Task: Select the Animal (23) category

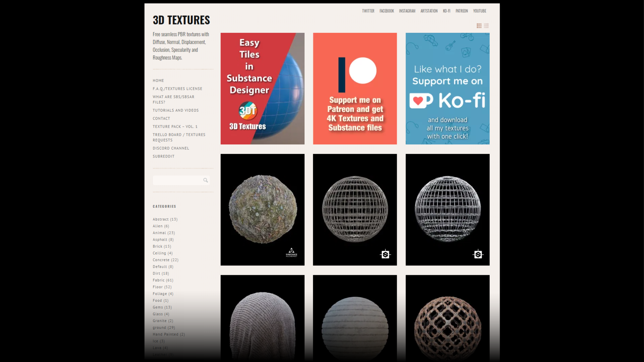Action: coord(164,233)
